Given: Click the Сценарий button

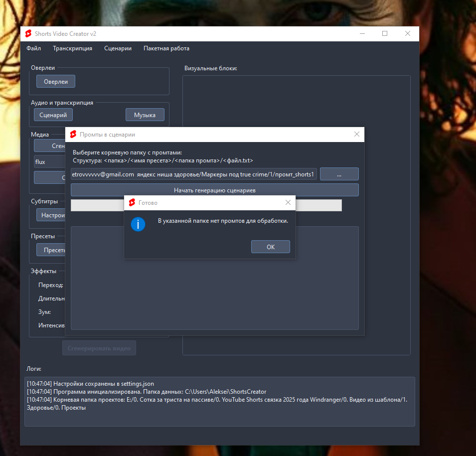Looking at the screenshot, I should point(53,115).
